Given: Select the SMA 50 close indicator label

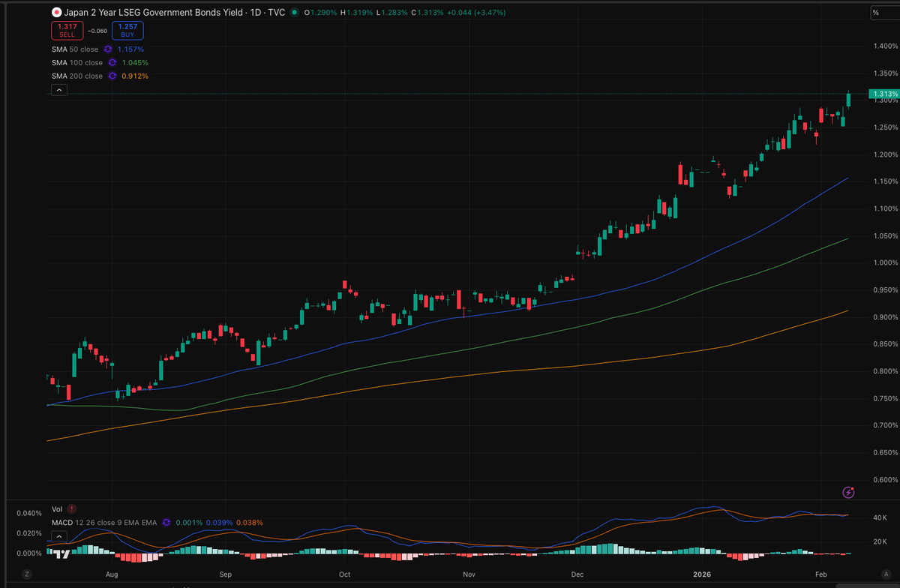Looking at the screenshot, I should [x=75, y=49].
